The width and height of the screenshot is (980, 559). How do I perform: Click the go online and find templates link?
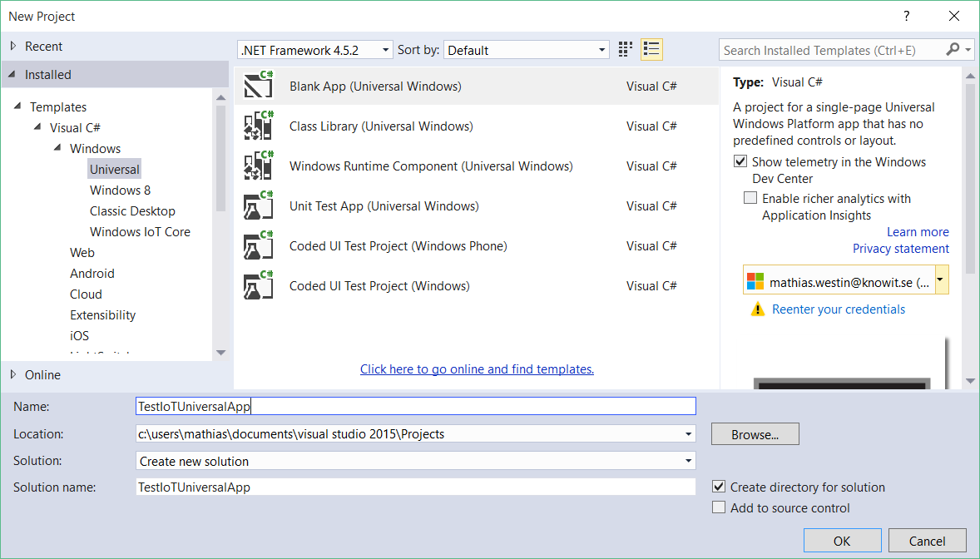(x=477, y=369)
